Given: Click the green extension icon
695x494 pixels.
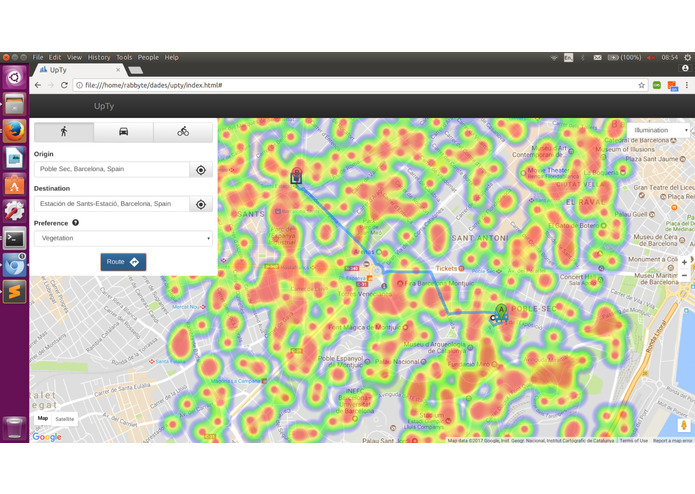Looking at the screenshot, I should 657,85.
